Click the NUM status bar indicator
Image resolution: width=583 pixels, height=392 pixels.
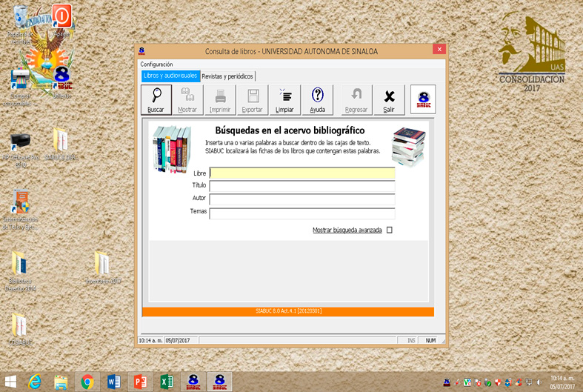pos(430,340)
